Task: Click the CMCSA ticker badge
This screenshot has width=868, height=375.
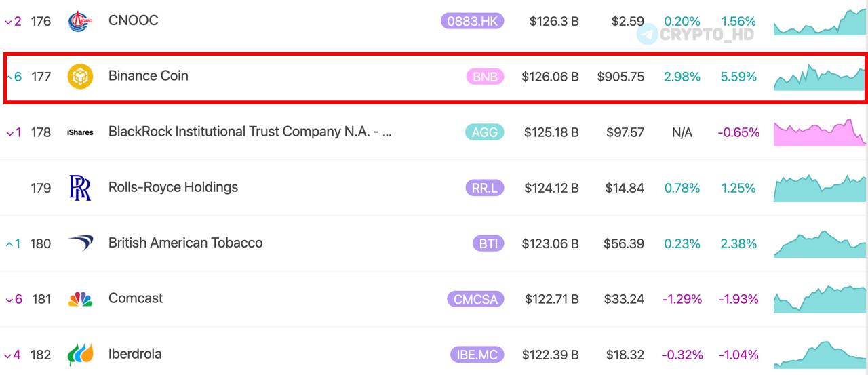Action: 475,299
